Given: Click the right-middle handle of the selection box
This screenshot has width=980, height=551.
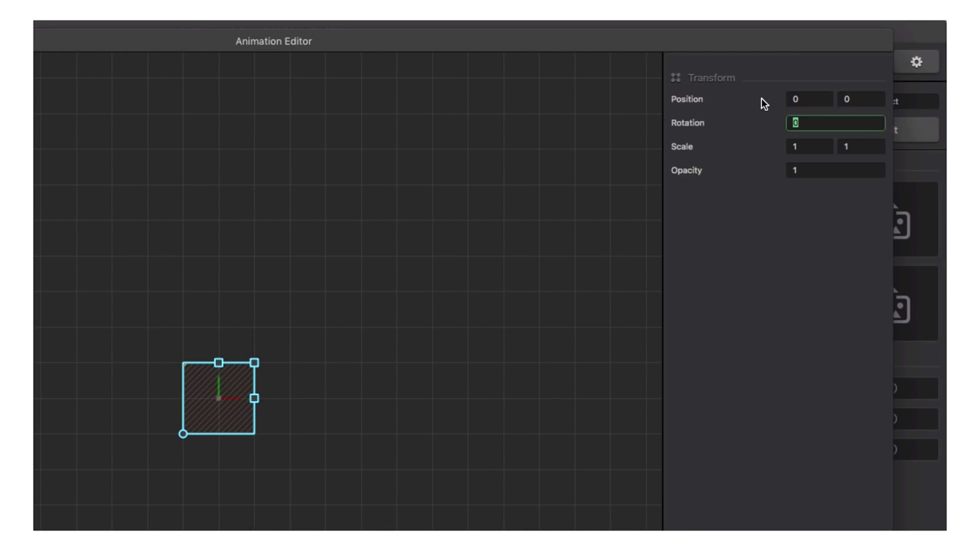Looking at the screenshot, I should (x=254, y=398).
